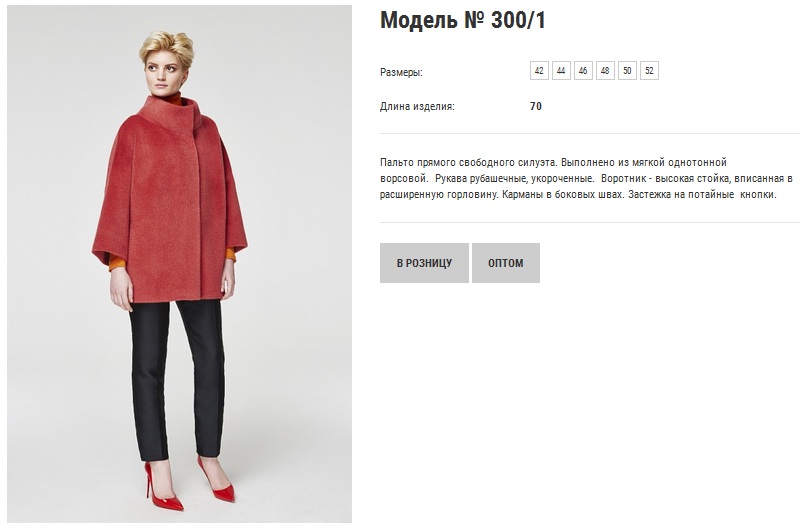Click the model's blonde hair in photo
The image size is (810, 532).
(167, 48)
